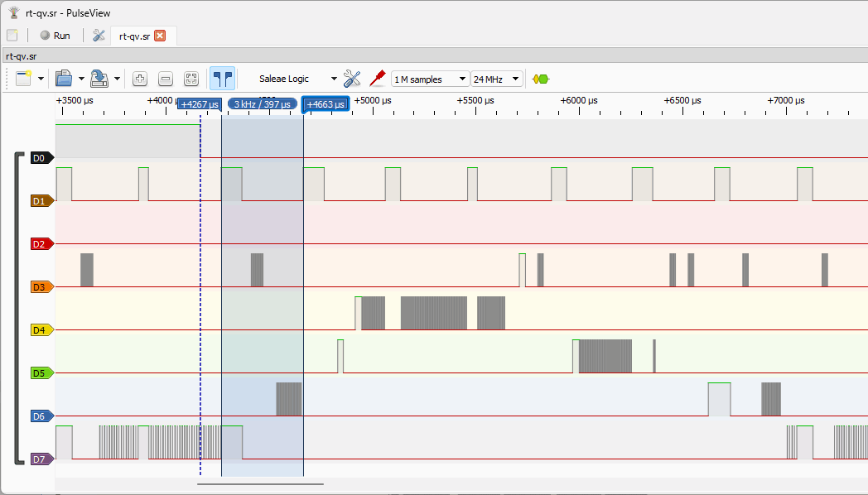The height and width of the screenshot is (495, 868).
Task: Click the D7 channel label
Action: click(x=40, y=459)
